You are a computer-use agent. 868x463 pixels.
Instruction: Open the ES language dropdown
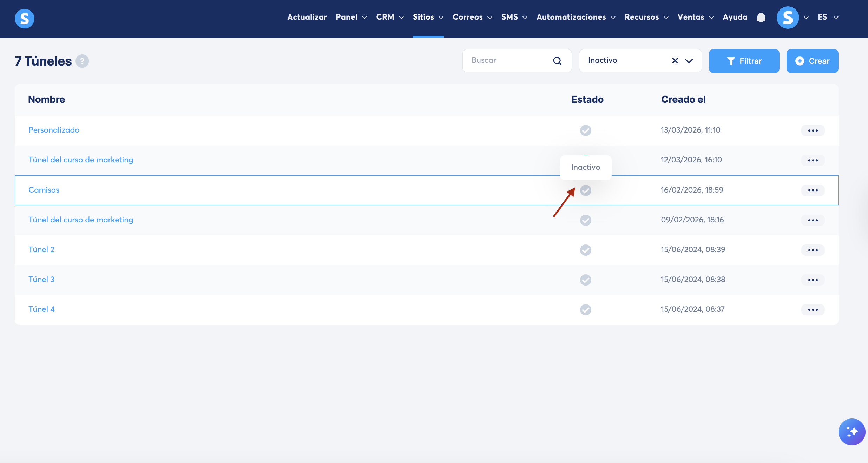pos(828,17)
